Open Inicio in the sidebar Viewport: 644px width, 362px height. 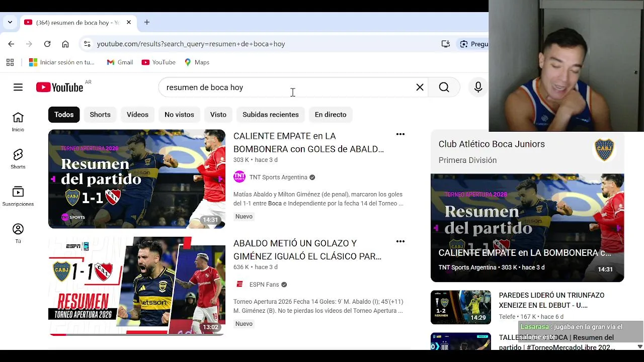[18, 122]
